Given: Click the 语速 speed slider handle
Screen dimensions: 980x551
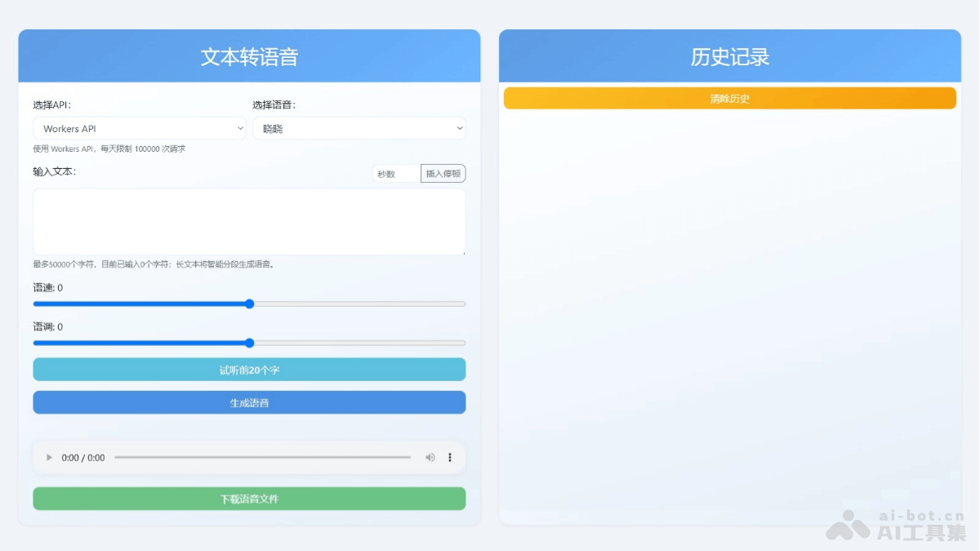Looking at the screenshot, I should tap(249, 303).
